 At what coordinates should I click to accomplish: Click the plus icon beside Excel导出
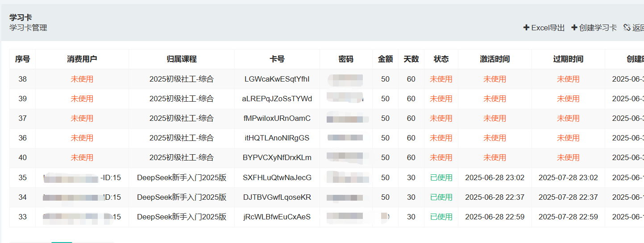click(526, 28)
